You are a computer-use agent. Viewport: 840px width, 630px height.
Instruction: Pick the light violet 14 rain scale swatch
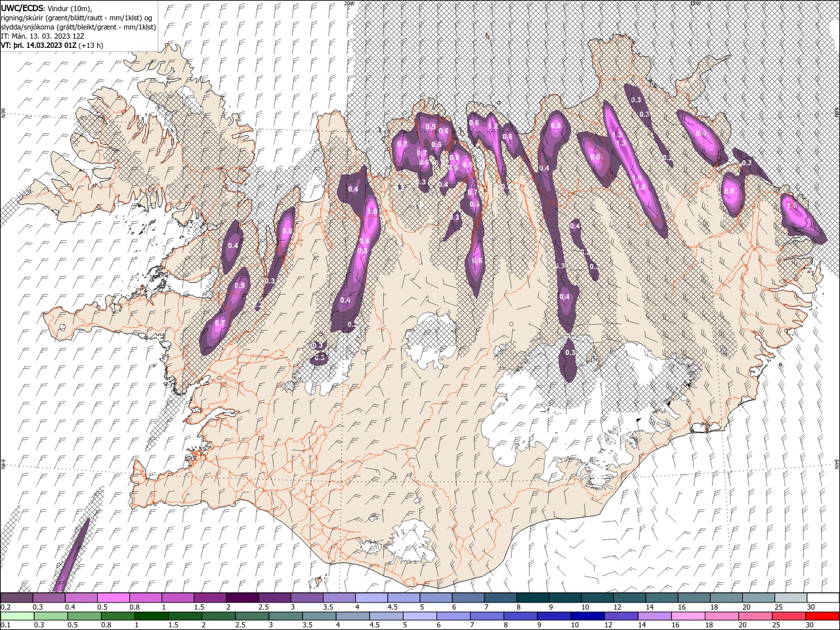[654, 616]
